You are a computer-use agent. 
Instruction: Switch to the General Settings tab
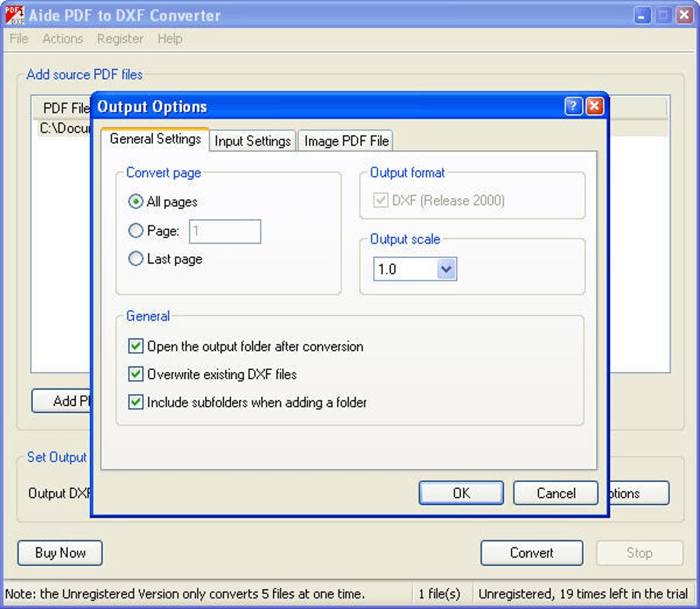tap(155, 139)
